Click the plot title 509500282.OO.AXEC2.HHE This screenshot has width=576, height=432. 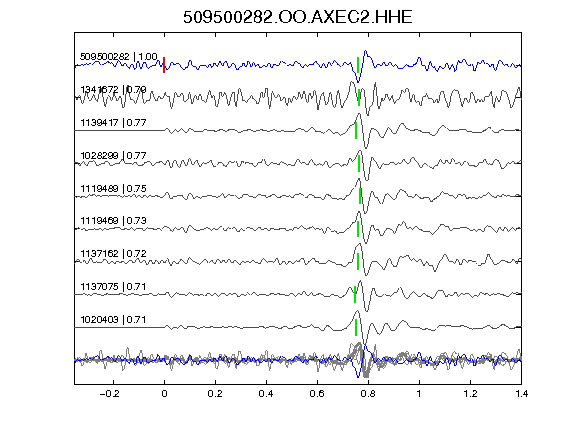(298, 17)
